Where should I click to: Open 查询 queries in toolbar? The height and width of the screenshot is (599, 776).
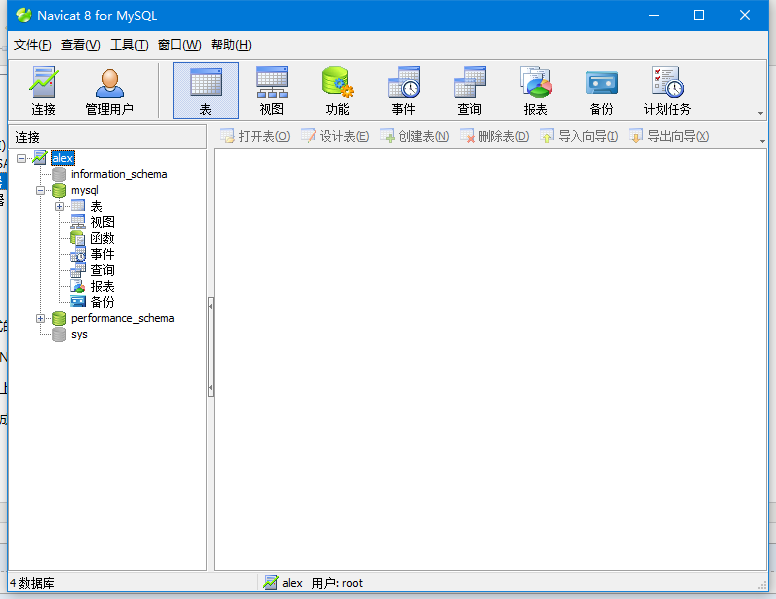469,91
